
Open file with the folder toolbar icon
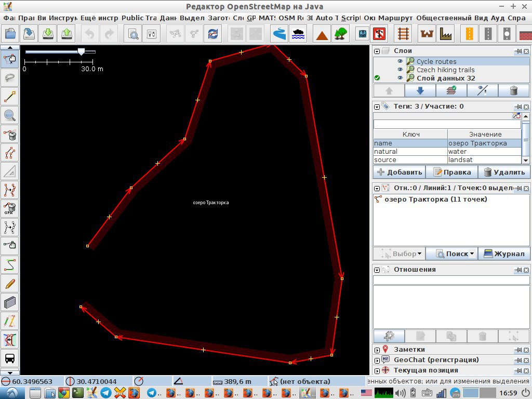click(10, 34)
